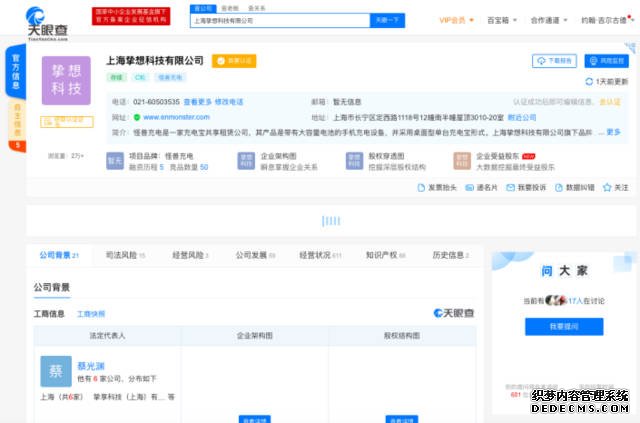Open the www.enmonster.com website link
The height and width of the screenshot is (423, 640).
176,117
